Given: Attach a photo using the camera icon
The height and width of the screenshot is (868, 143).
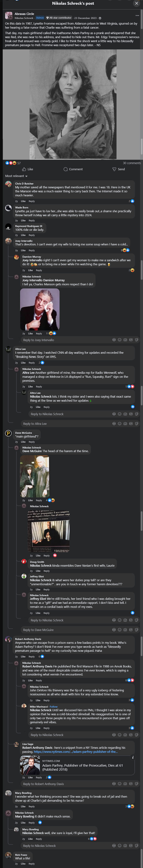Looking at the screenshot, I should click(x=125, y=340).
